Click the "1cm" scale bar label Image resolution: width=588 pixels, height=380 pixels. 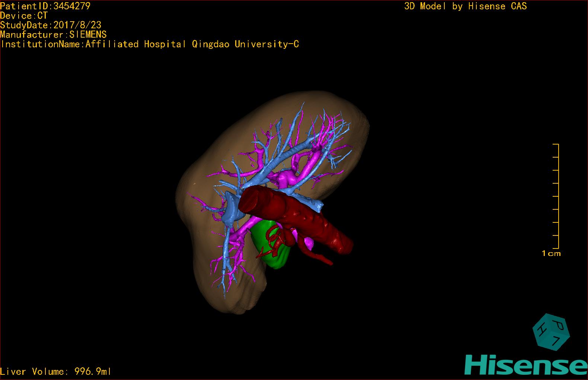[551, 253]
